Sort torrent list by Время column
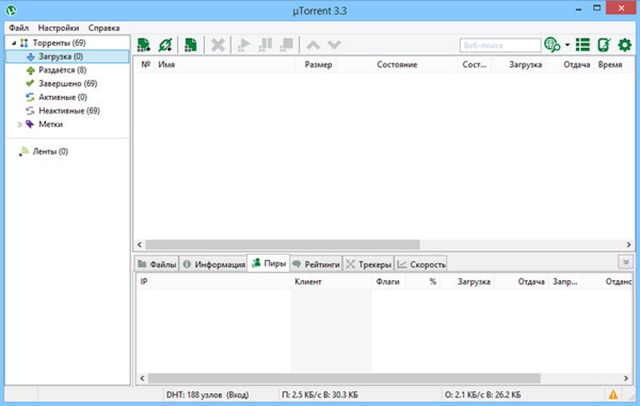 610,64
